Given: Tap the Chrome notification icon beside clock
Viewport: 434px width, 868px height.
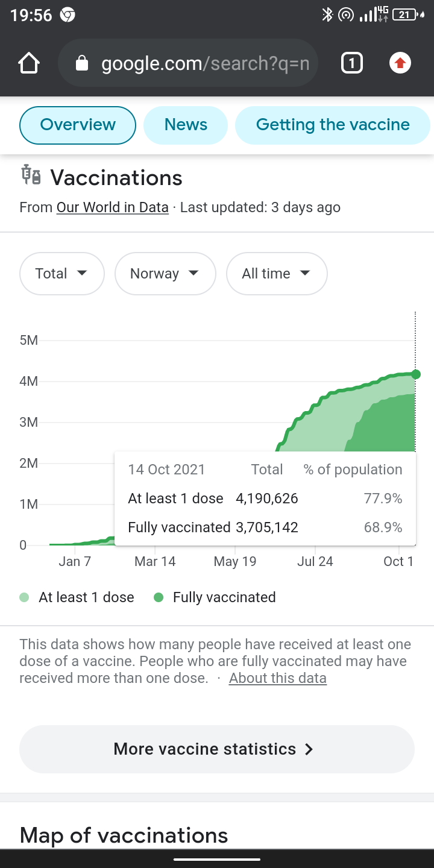Looking at the screenshot, I should pyautogui.click(x=68, y=16).
